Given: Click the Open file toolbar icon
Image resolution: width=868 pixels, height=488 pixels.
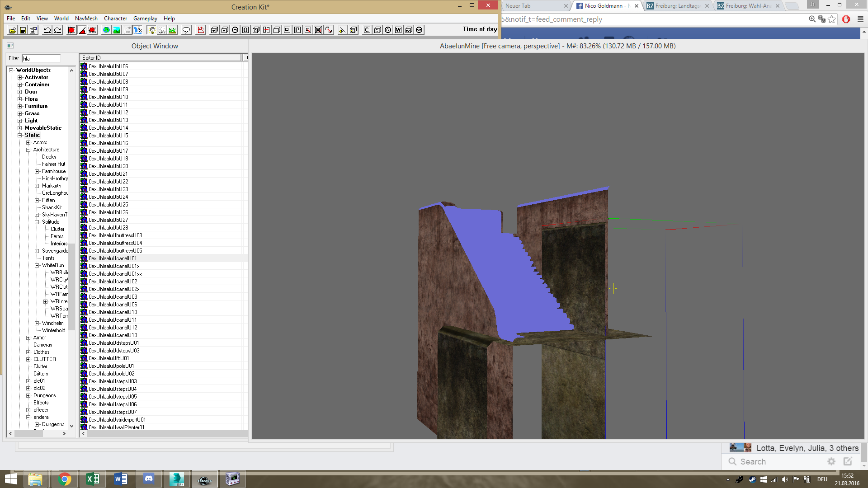Looking at the screenshot, I should (12, 30).
